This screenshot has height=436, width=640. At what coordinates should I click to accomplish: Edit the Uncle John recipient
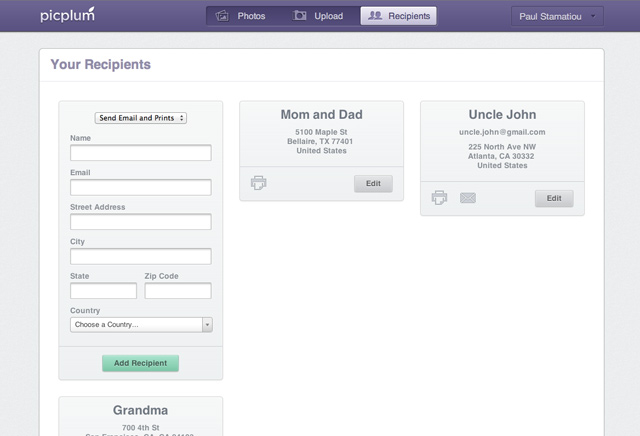click(554, 198)
